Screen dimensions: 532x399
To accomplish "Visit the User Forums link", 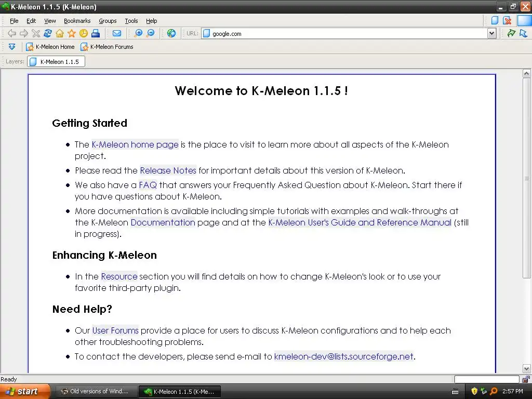I will 115,330.
